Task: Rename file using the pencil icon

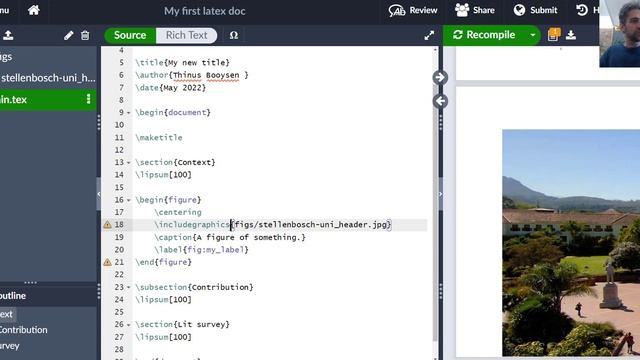Action: click(69, 36)
